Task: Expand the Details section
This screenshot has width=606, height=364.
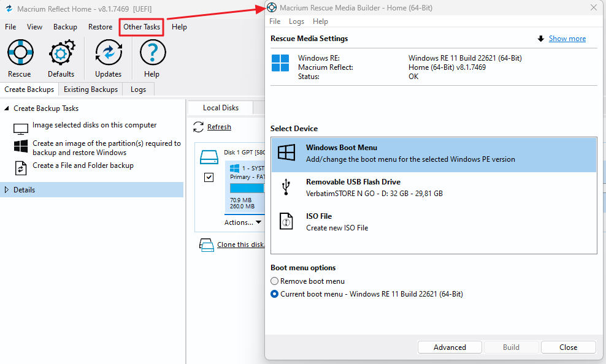Action: click(x=7, y=190)
